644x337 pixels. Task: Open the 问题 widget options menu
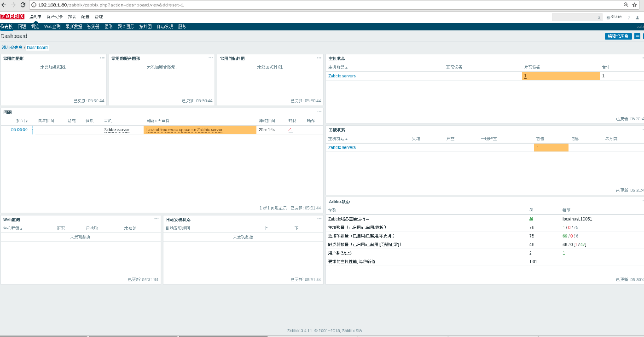319,111
